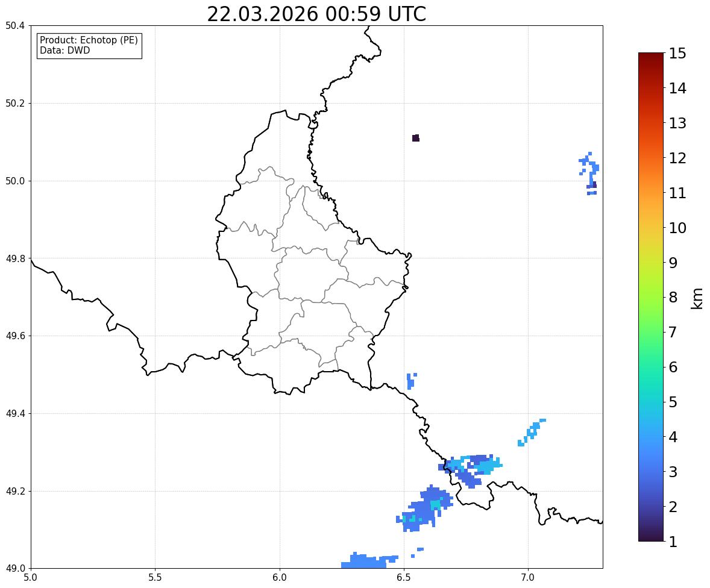The width and height of the screenshot is (710, 588).
Task: Click the blue echo cluster at the right map edge
Action: tap(589, 174)
